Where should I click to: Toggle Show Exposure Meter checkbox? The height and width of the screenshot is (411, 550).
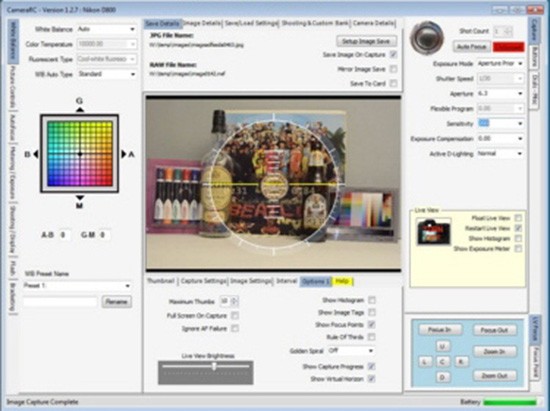point(518,249)
